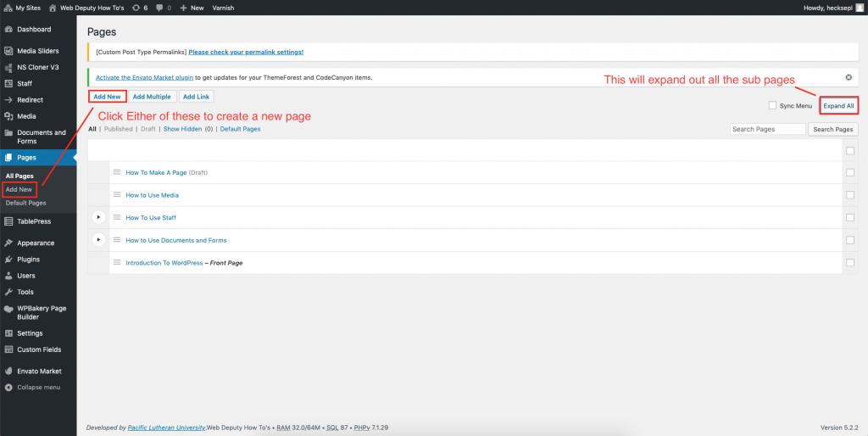The image size is (868, 436).
Task: Check How to Use Documents and Forms checkbox
Action: pos(849,240)
